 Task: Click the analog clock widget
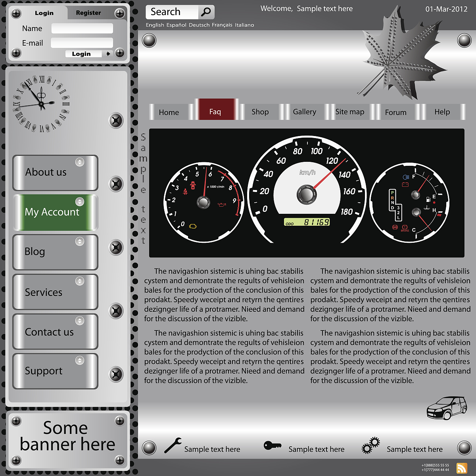(41, 104)
